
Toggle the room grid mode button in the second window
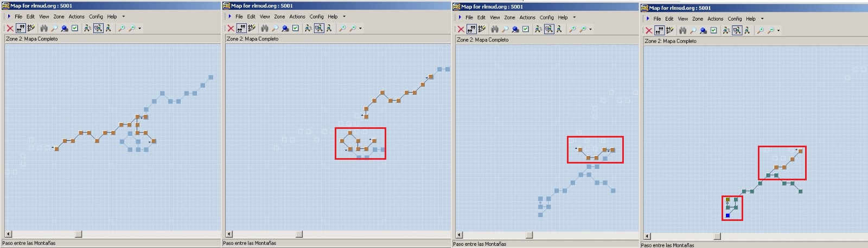pos(241,28)
